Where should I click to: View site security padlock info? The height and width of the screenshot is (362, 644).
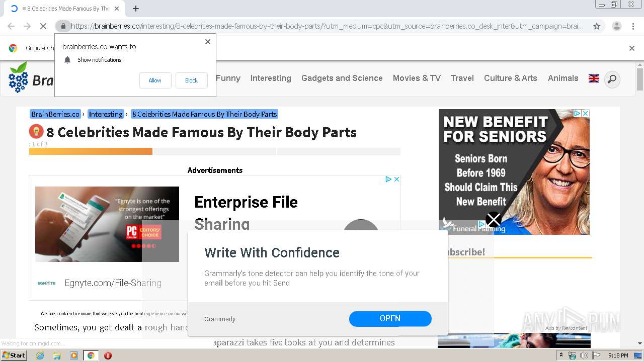(x=63, y=26)
